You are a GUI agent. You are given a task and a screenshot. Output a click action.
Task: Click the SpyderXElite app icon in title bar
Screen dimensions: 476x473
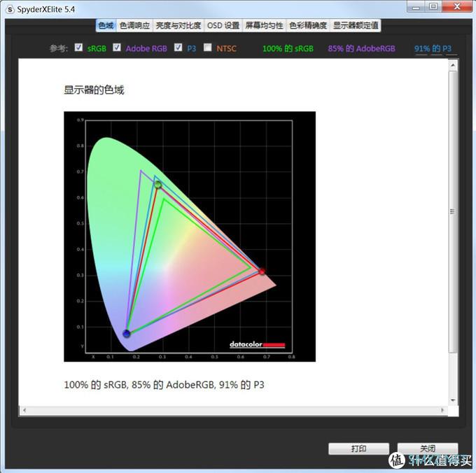10,9
